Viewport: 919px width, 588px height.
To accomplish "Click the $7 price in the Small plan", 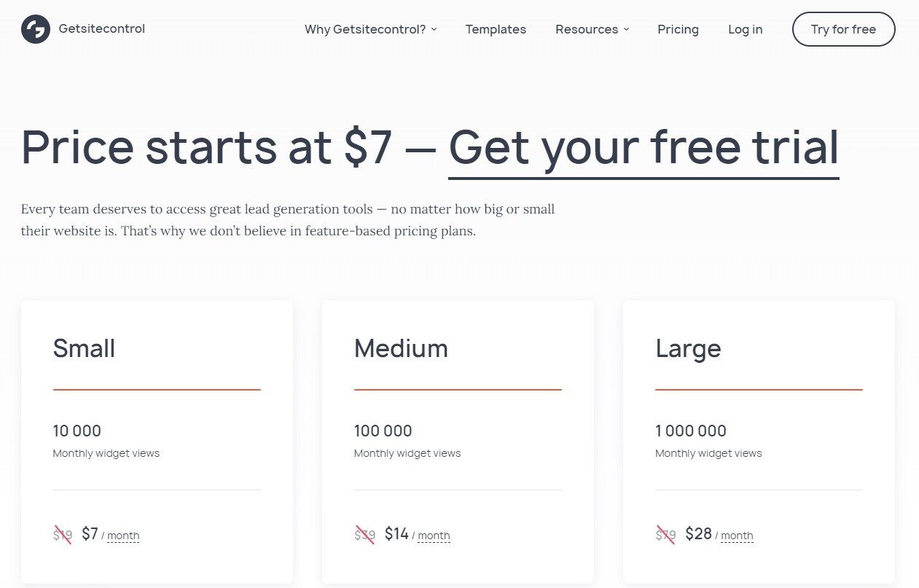I will (90, 534).
